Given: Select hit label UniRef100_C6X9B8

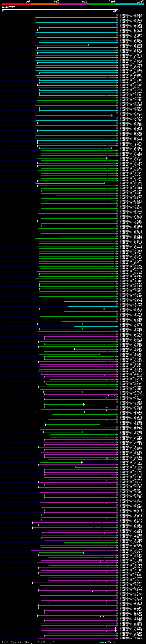Looking at the screenshot, I should [x=131, y=364].
